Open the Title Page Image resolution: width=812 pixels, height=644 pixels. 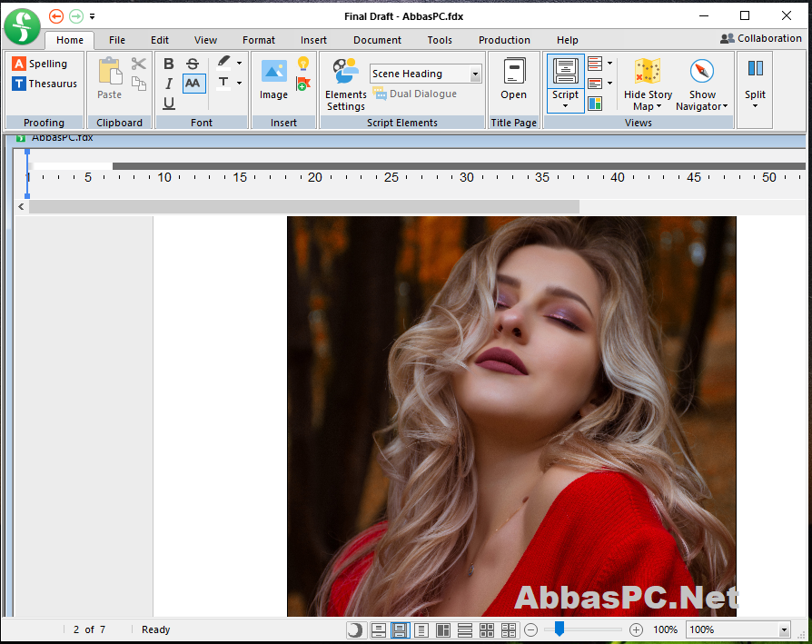tap(513, 79)
